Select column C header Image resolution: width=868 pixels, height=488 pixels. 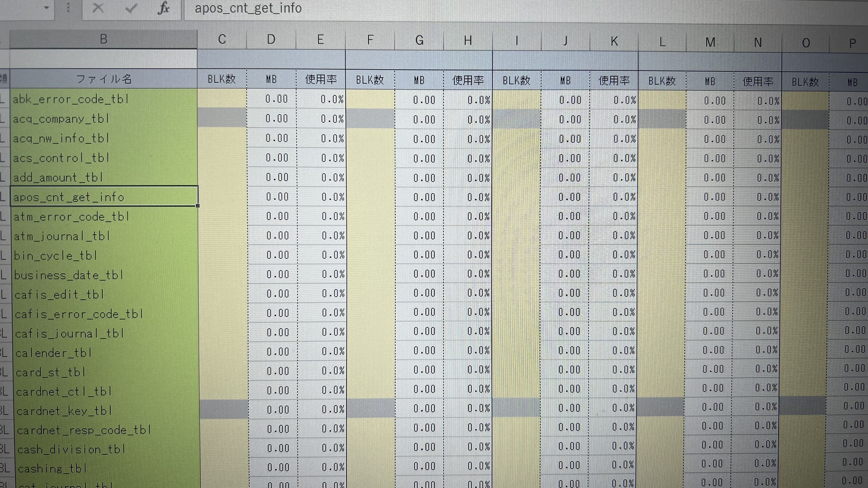[222, 39]
